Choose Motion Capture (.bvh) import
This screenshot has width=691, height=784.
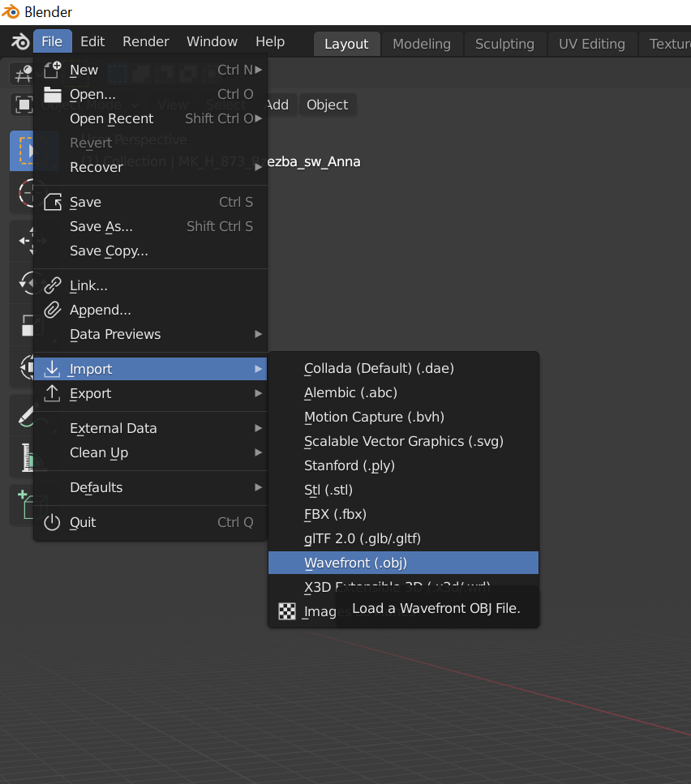(x=403, y=417)
